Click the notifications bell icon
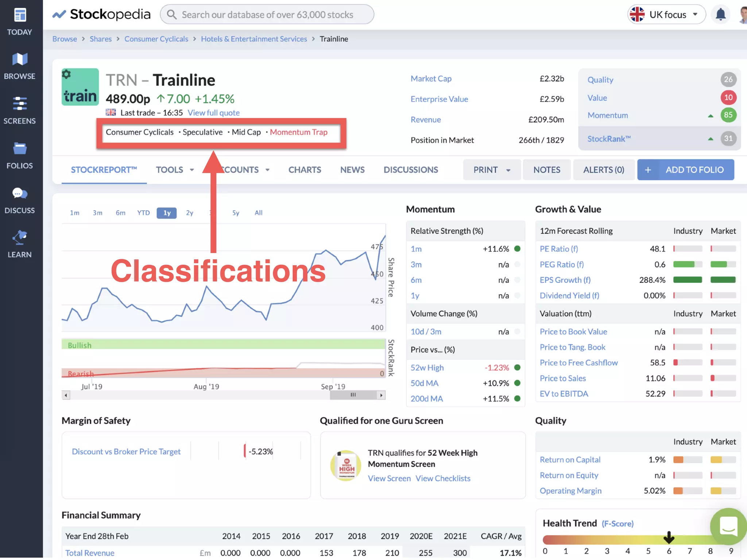The height and width of the screenshot is (560, 747). (x=720, y=15)
